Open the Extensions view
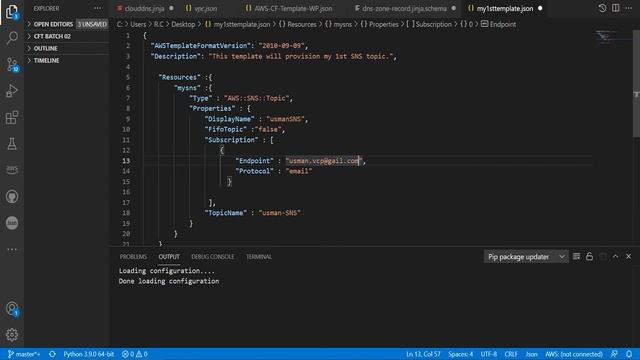 (x=12, y=118)
